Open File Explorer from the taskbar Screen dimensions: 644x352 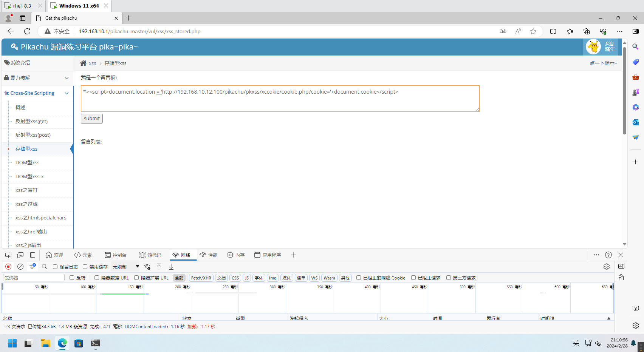pos(46,343)
